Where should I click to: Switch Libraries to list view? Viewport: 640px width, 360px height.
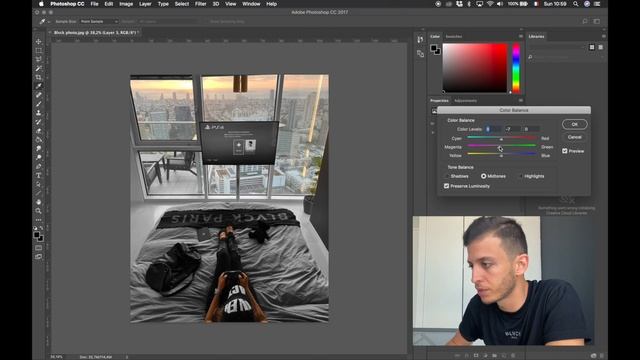(x=600, y=47)
